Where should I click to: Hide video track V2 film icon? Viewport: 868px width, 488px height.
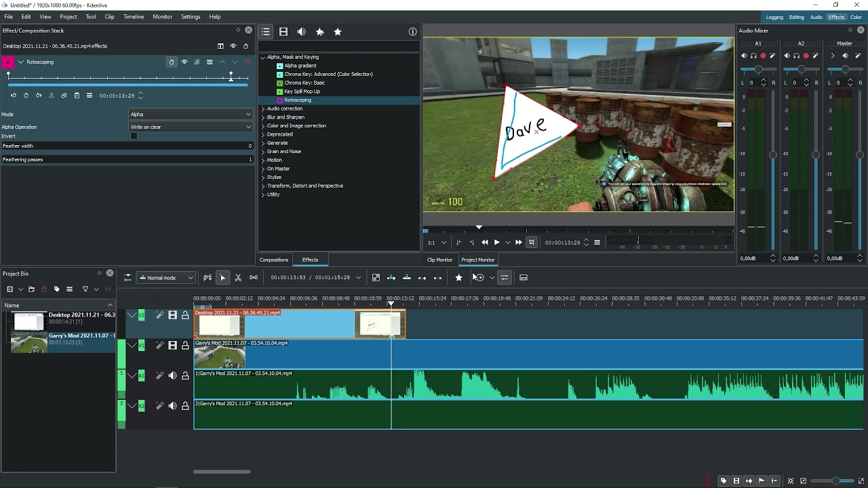point(172,315)
